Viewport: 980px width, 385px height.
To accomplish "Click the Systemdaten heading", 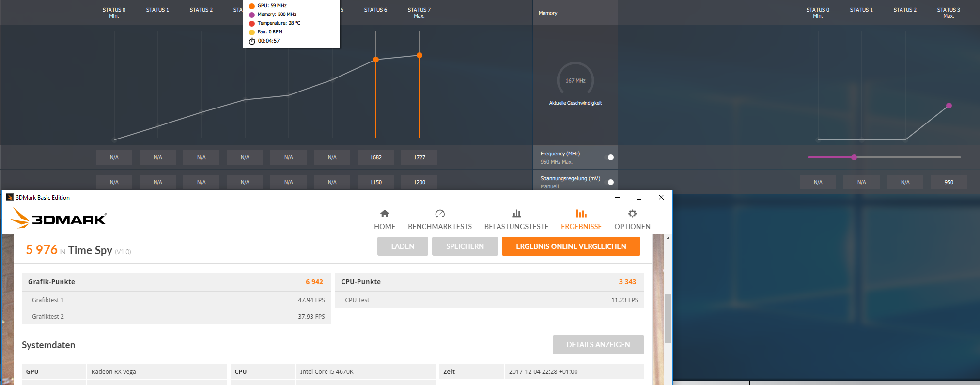I will [x=48, y=345].
